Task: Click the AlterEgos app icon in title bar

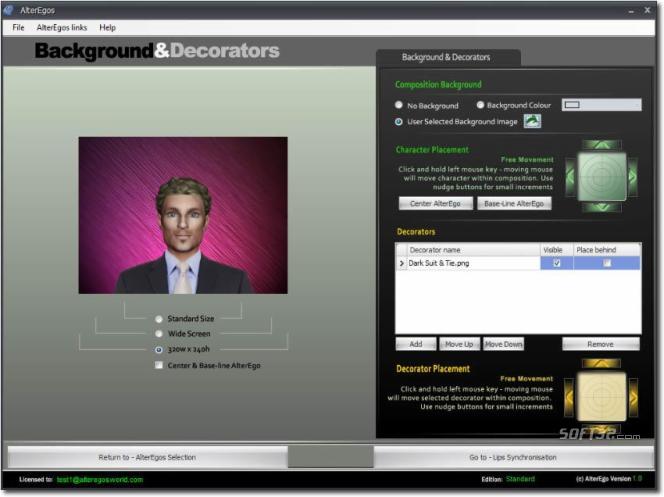Action: (8, 10)
